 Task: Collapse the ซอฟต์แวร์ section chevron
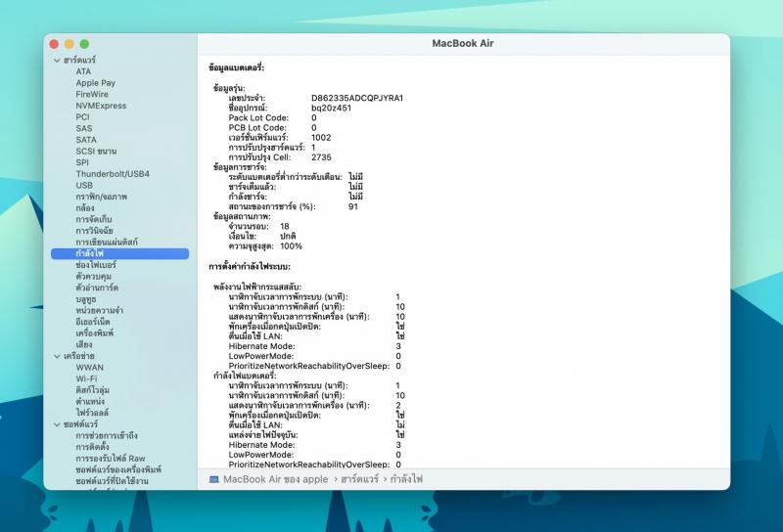57,424
